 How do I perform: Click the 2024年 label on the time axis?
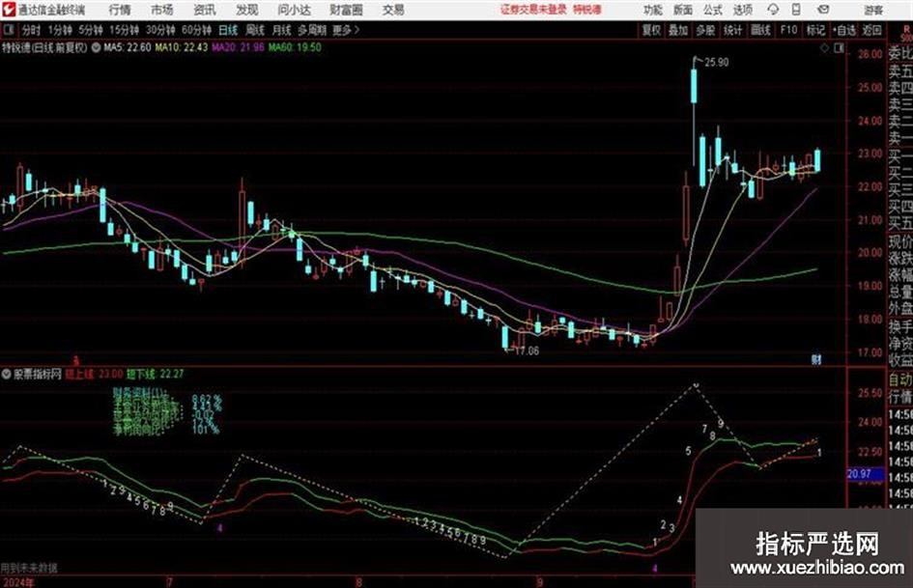coord(17,581)
